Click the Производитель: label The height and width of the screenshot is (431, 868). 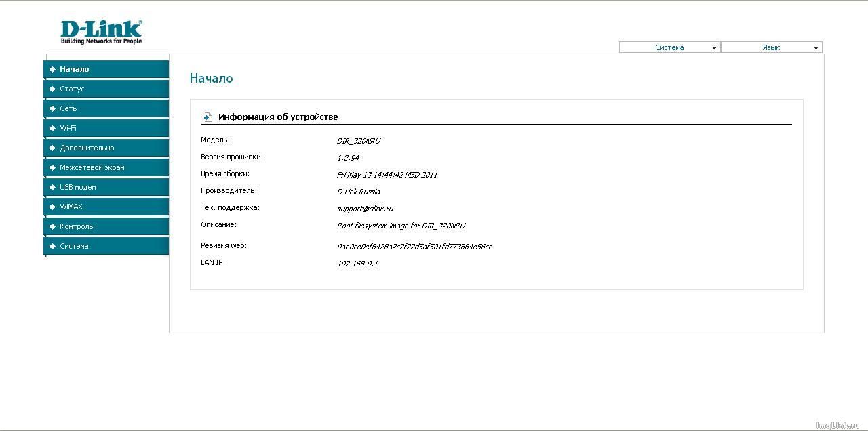[x=229, y=191]
